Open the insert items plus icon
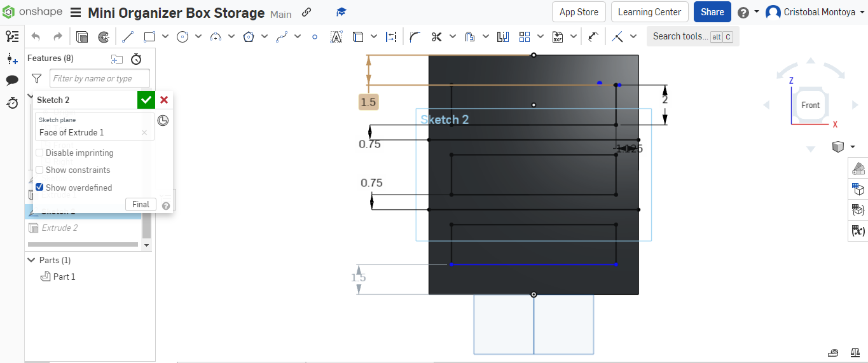The height and width of the screenshot is (363, 868). click(x=11, y=58)
